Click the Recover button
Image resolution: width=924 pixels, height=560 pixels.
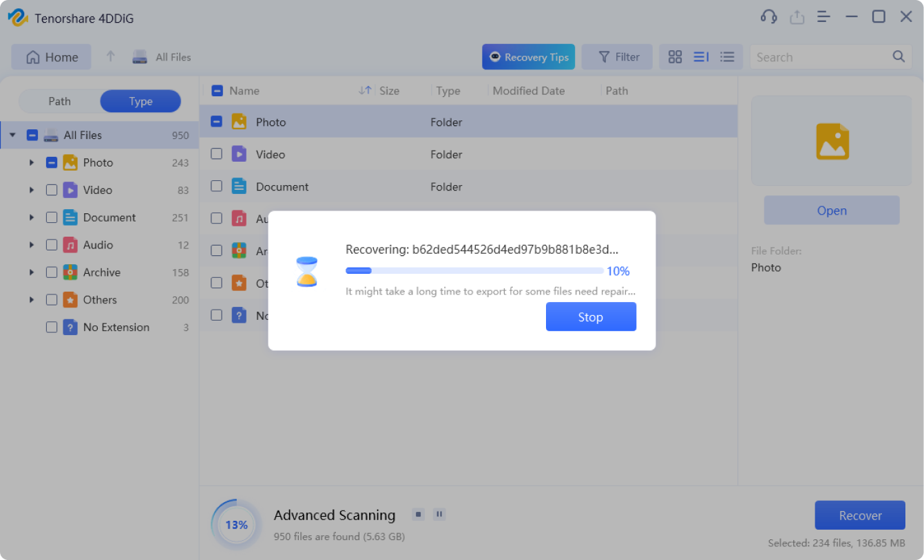click(x=860, y=515)
